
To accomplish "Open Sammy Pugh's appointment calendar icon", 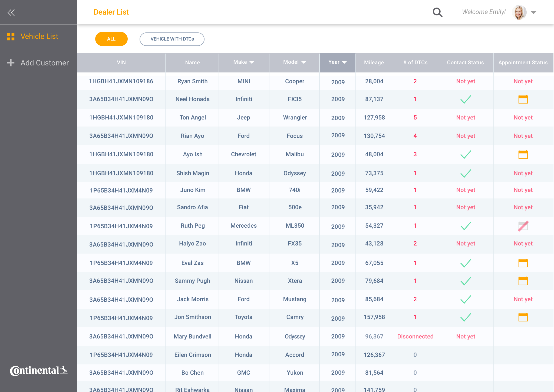I will coord(523,281).
